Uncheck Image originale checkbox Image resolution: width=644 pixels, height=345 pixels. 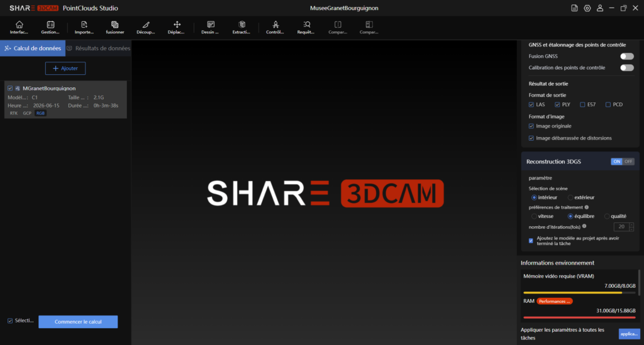(531, 126)
